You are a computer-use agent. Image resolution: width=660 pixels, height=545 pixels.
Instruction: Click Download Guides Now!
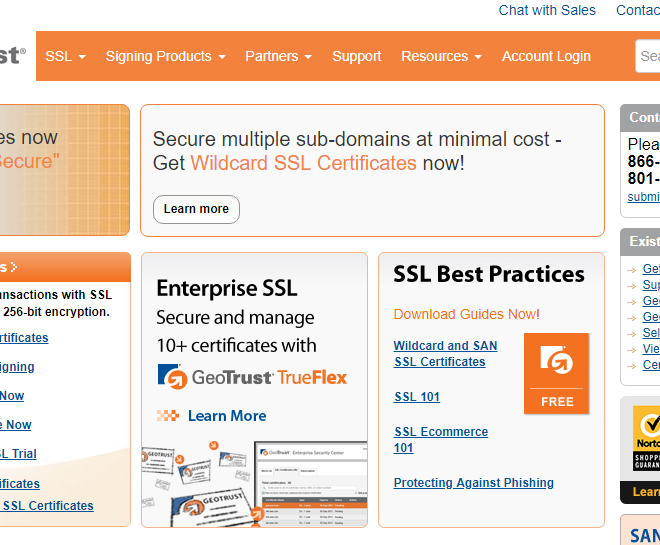(466, 314)
